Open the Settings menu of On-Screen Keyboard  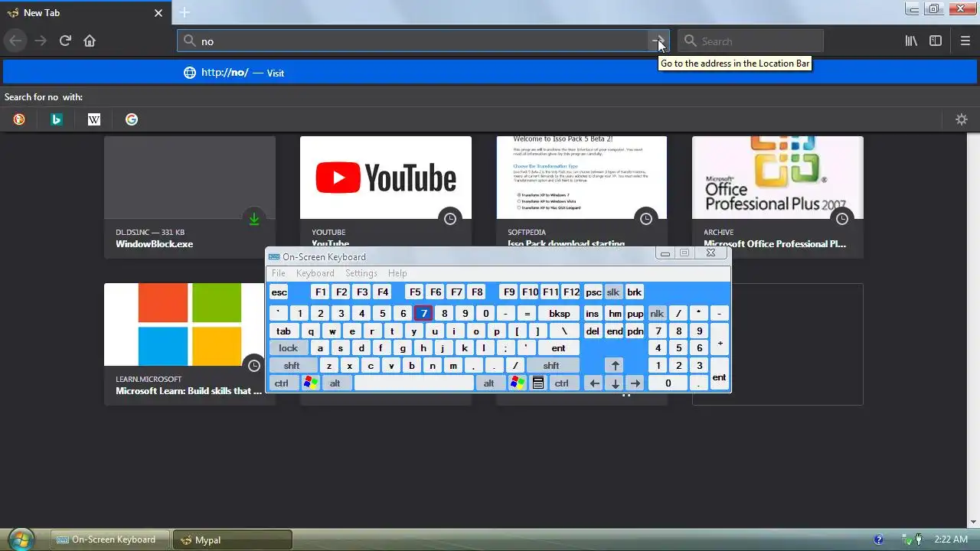click(361, 273)
